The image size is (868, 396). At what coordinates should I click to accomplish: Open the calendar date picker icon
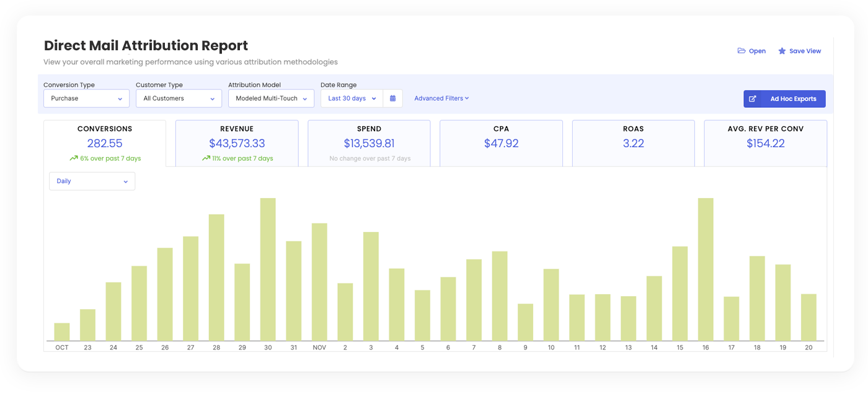[x=392, y=99]
